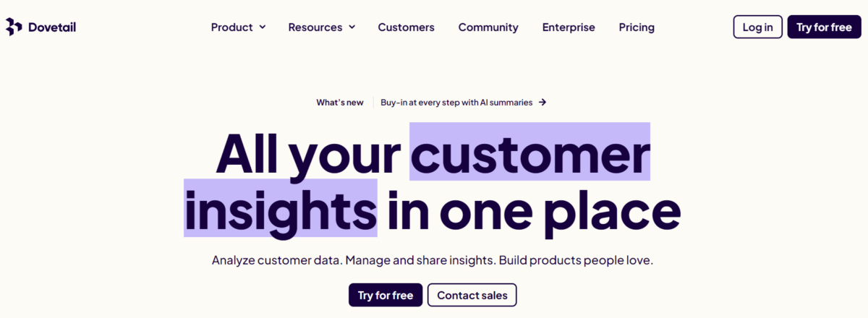Go to the Customers page
Screen dimensions: 868x318
407,27
